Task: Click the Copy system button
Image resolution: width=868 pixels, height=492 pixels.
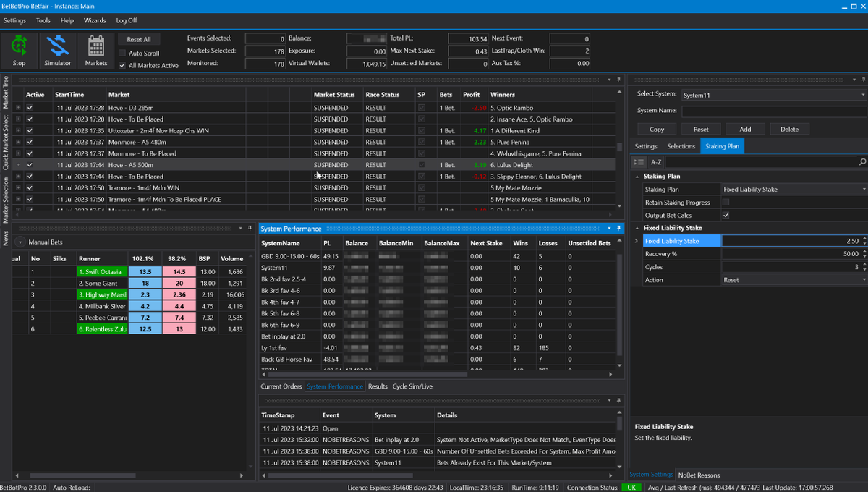Action: click(657, 129)
